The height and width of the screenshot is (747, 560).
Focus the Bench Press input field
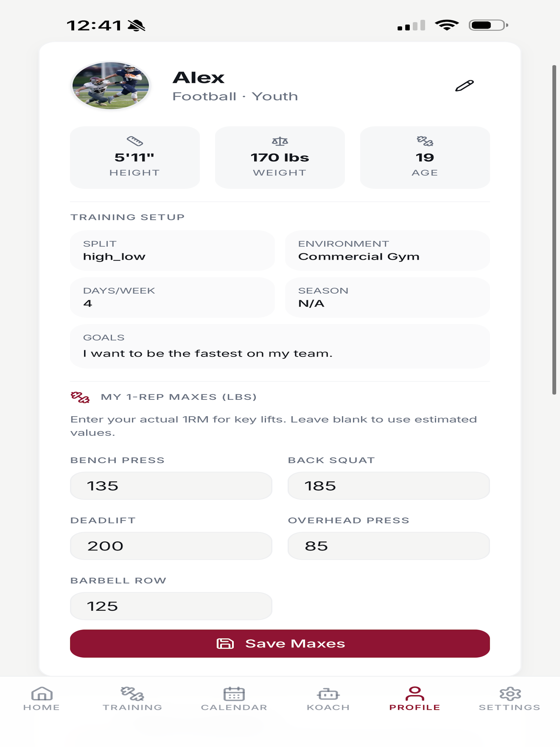tap(171, 486)
